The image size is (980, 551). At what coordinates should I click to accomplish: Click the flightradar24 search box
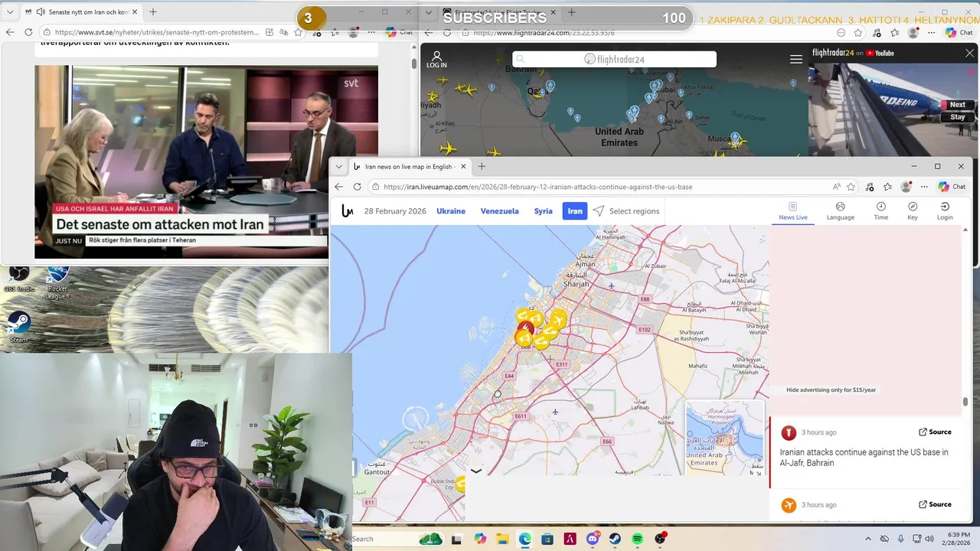pyautogui.click(x=614, y=59)
